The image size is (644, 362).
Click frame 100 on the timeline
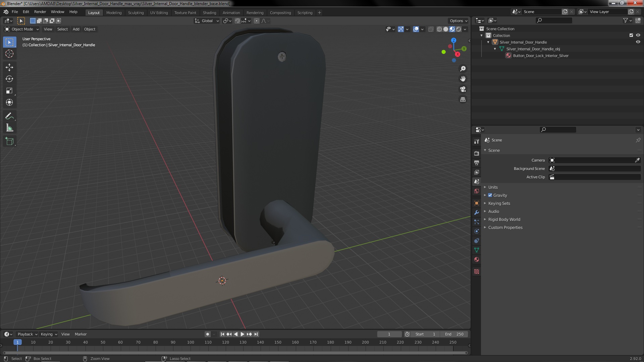pyautogui.click(x=191, y=342)
